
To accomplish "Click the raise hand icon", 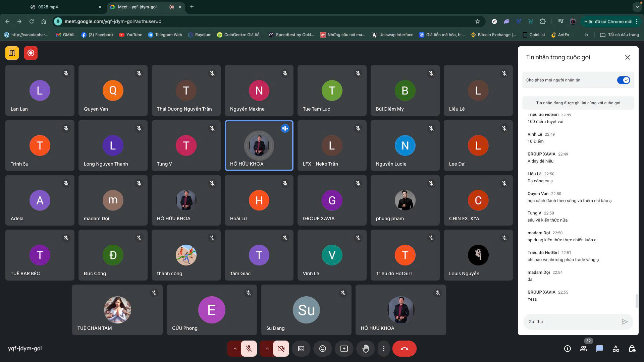I will tap(365, 349).
